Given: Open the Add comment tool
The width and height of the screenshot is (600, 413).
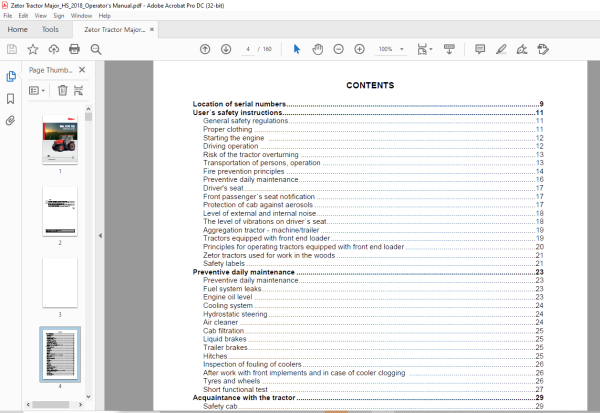Looking at the screenshot, I should click(x=480, y=49).
